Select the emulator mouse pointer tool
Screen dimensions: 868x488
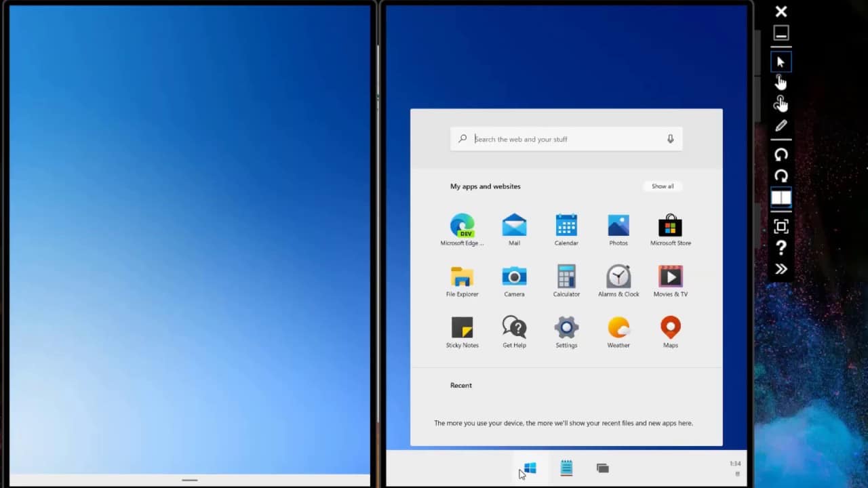tap(781, 62)
